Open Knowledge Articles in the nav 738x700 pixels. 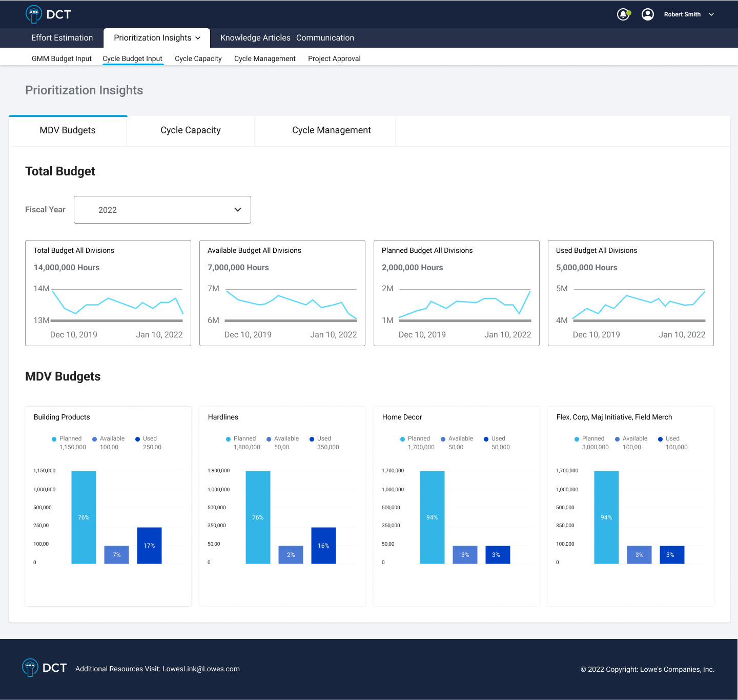pos(255,38)
